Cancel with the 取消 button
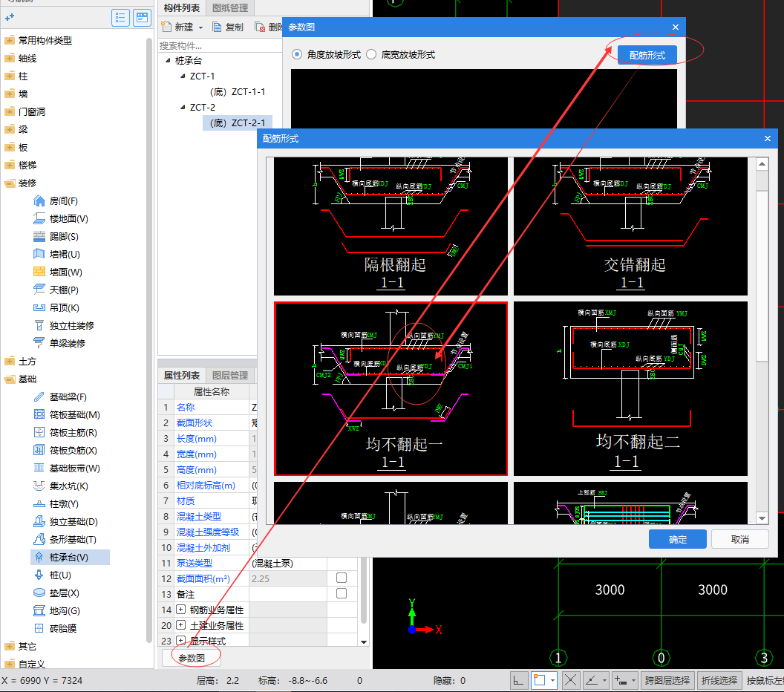This screenshot has height=692, width=784. (x=740, y=540)
